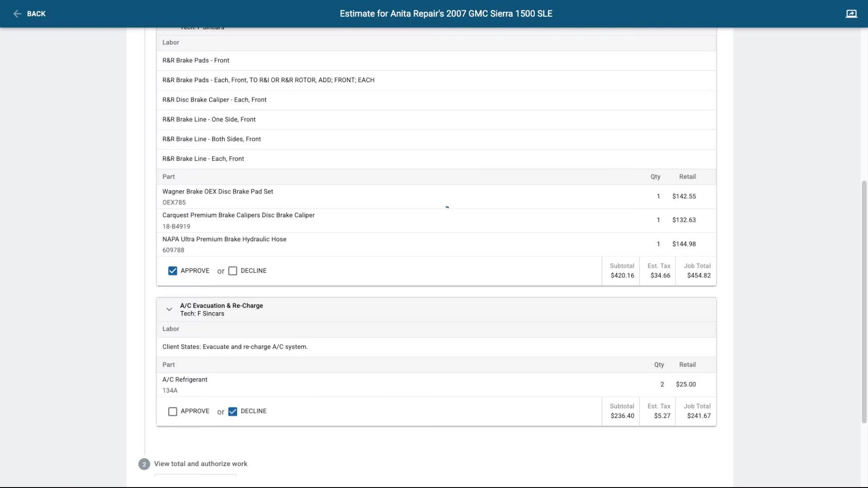Select R&R Disc Brake Caliper - Each, Front
The width and height of the screenshot is (868, 488).
pos(436,100)
